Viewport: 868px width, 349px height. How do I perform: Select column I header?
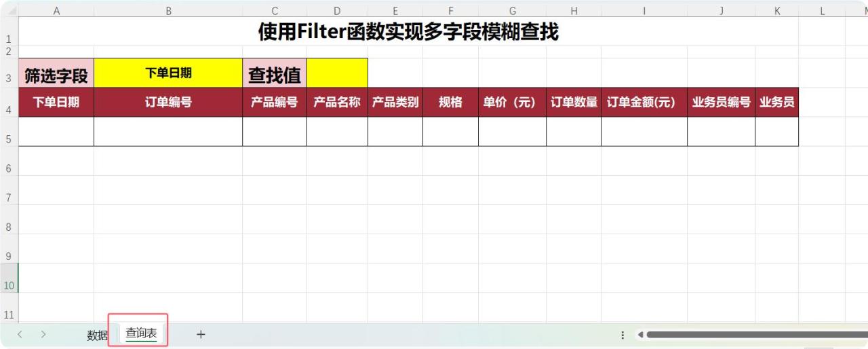coord(644,10)
